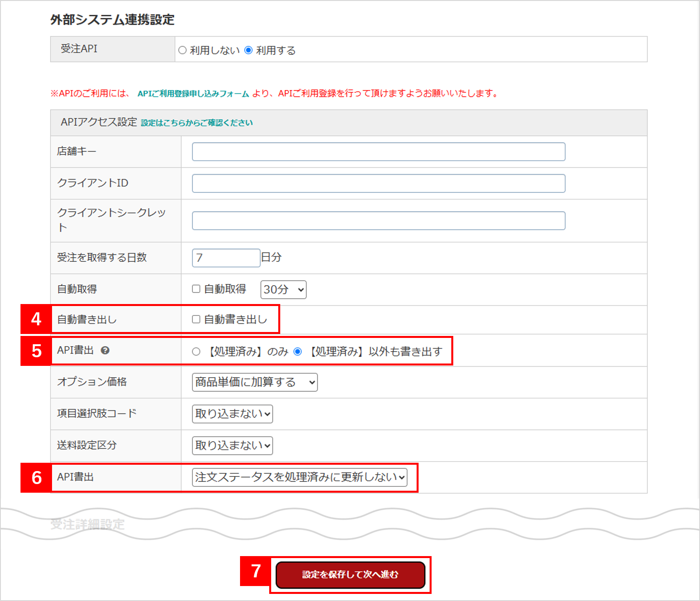
Task: Click the 受注を取得する日数 field showing 7
Action: point(226,258)
